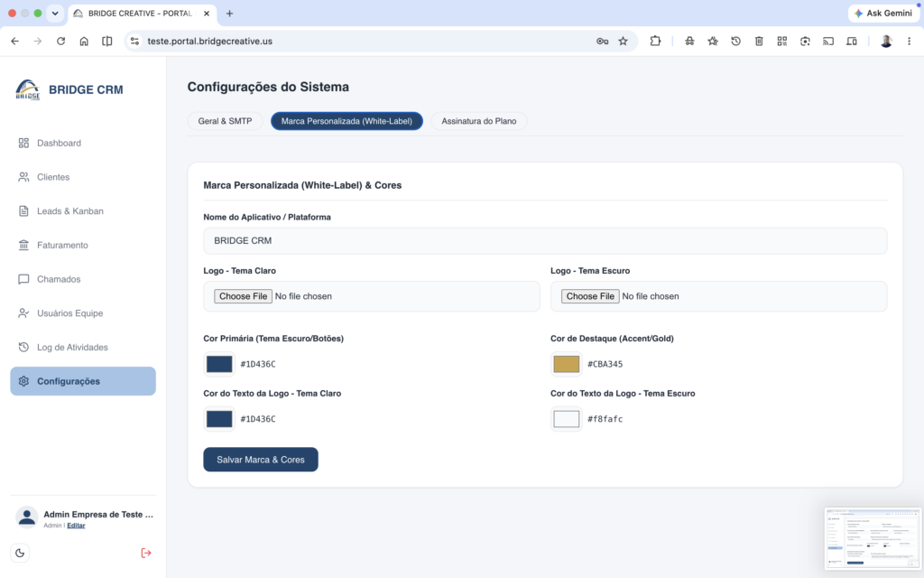The height and width of the screenshot is (578, 924).
Task: Click the browser profile avatar
Action: click(x=886, y=42)
